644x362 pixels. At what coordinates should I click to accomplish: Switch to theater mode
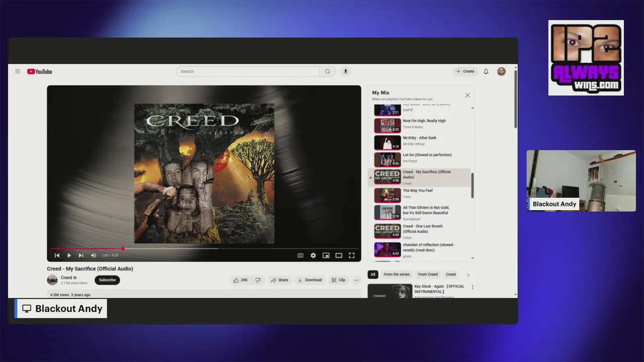[x=339, y=255]
